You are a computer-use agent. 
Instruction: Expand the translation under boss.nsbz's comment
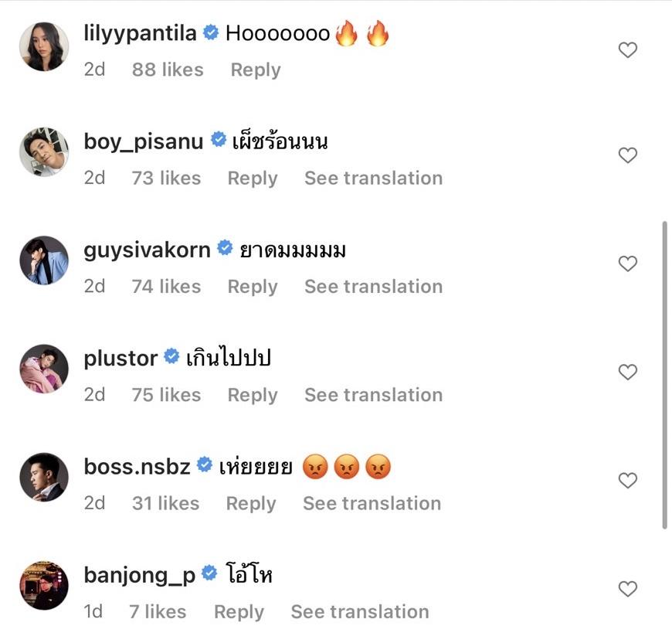(x=372, y=503)
